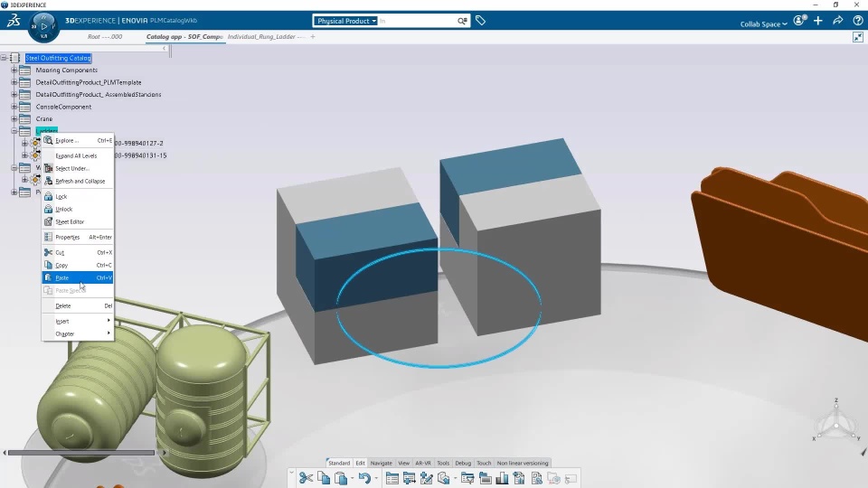Switch to the Edit toolbar tab

click(x=361, y=463)
